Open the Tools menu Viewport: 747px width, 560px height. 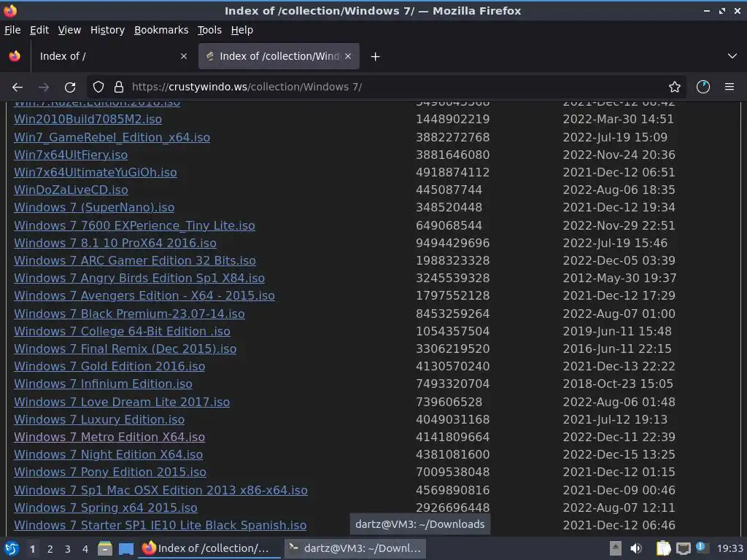[x=209, y=30]
